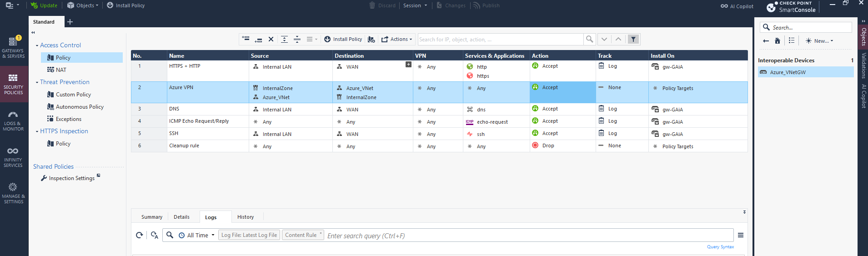The height and width of the screenshot is (256, 868).
Task: Click the auto-refresh logs icon
Action: 155,235
